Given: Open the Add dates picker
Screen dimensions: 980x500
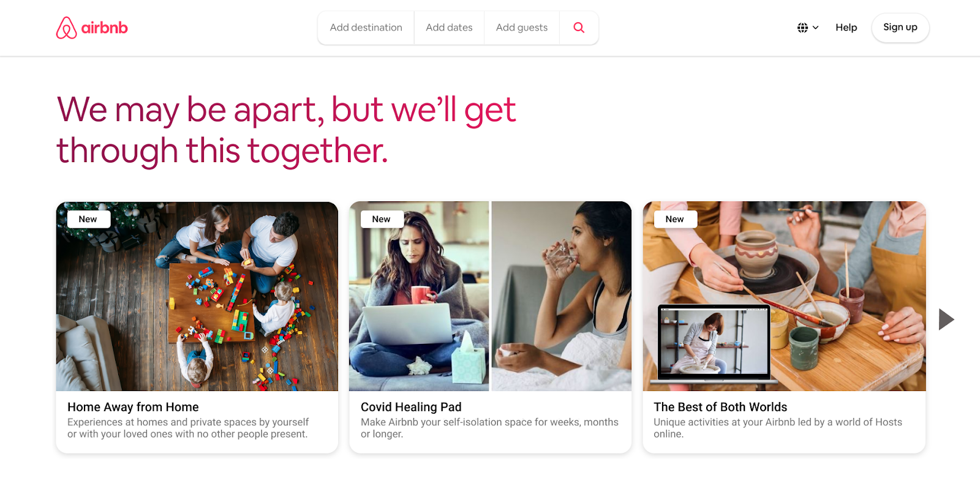Looking at the screenshot, I should pos(449,28).
